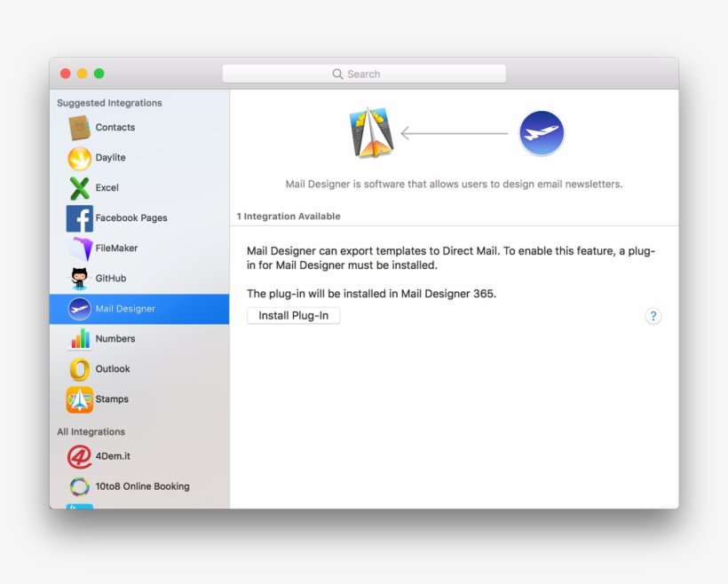Click the partially visible integration below 10to8
The image size is (728, 584).
pyautogui.click(x=80, y=509)
